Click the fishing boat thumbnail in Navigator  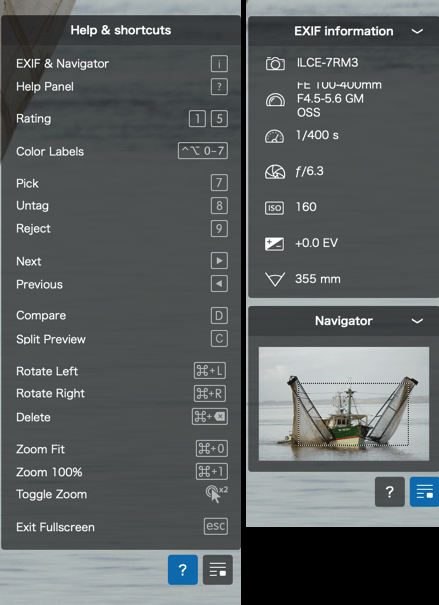pos(344,404)
